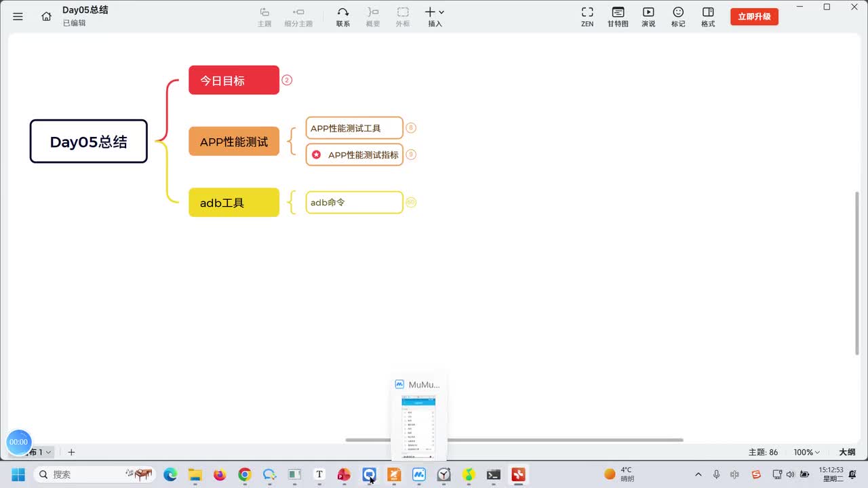Viewport: 868px width, 488px height.
Task: Open the MuMu emulator taskbar icon
Action: 419,474
